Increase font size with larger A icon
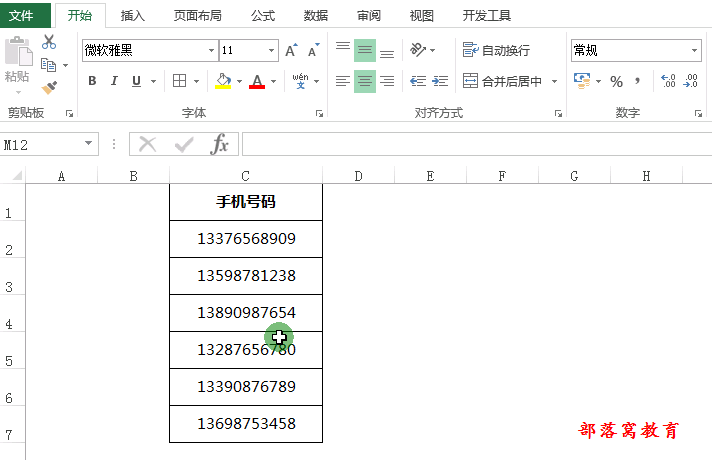 point(291,51)
